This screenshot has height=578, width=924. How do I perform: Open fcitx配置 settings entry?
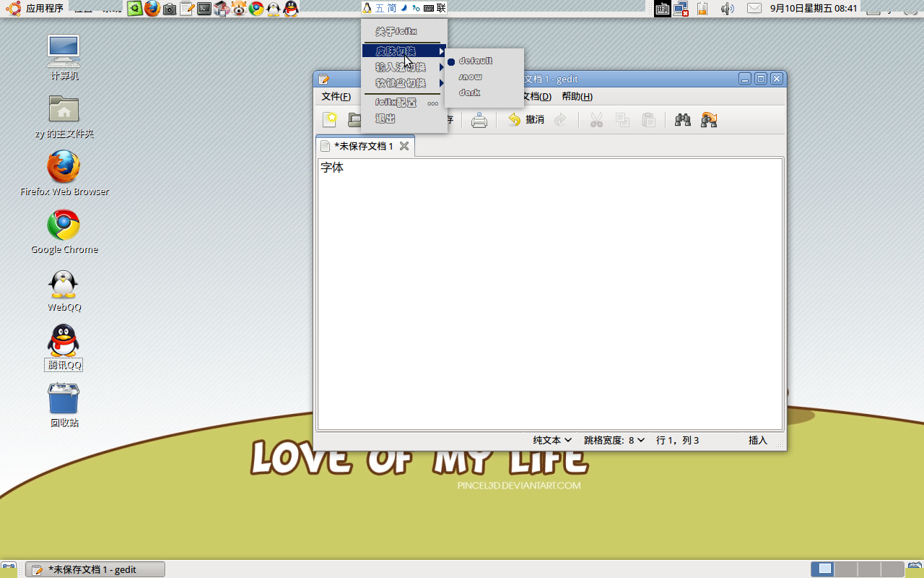point(404,103)
